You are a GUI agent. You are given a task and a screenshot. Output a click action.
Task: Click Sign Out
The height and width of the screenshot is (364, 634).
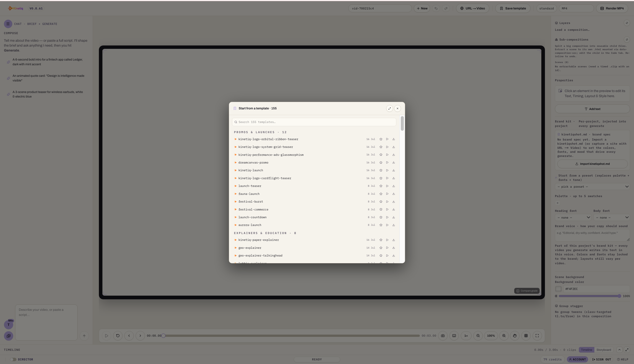click(x=602, y=359)
